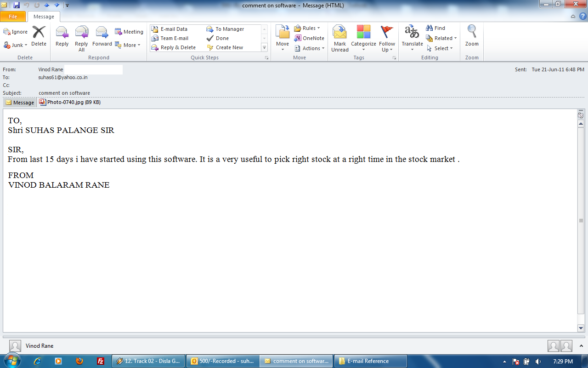Apply the E-mail Data quick step

(x=169, y=29)
